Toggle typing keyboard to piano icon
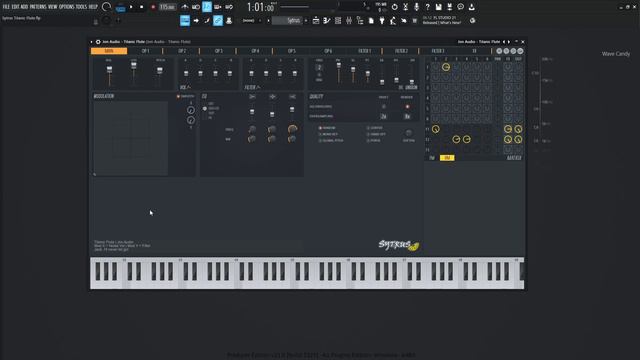This screenshot has width=640, height=360. pyautogui.click(x=185, y=20)
